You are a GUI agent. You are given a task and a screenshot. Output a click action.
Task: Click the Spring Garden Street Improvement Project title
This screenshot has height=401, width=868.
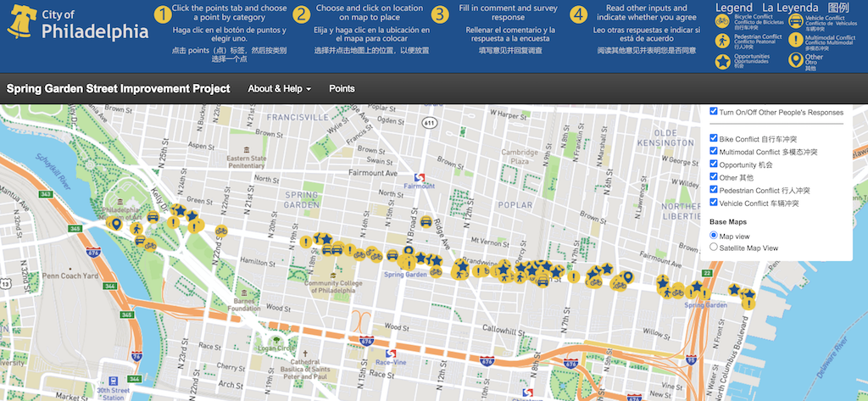(119, 89)
